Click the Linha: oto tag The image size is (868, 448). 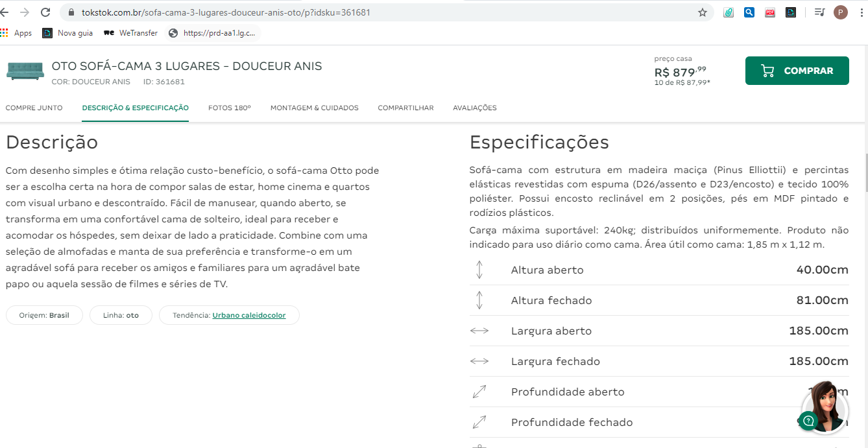coord(121,315)
